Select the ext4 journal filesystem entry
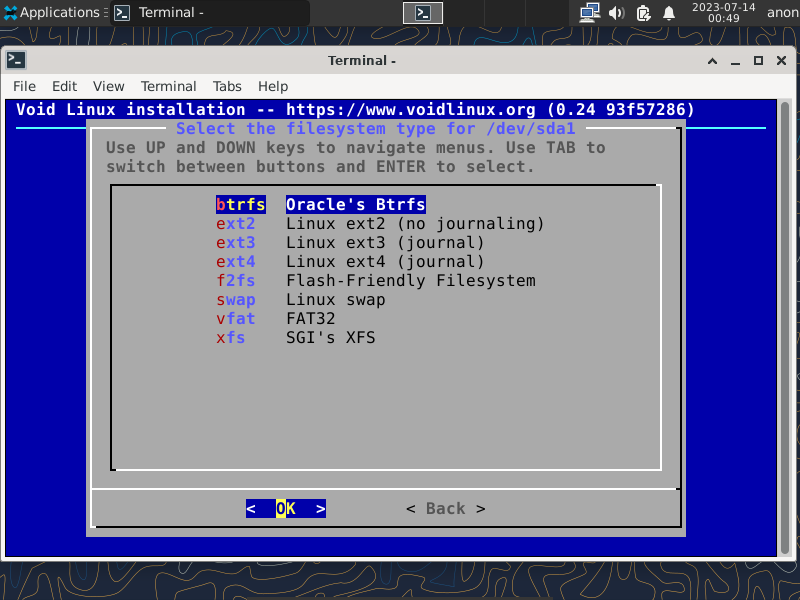The height and width of the screenshot is (600, 800). point(350,261)
